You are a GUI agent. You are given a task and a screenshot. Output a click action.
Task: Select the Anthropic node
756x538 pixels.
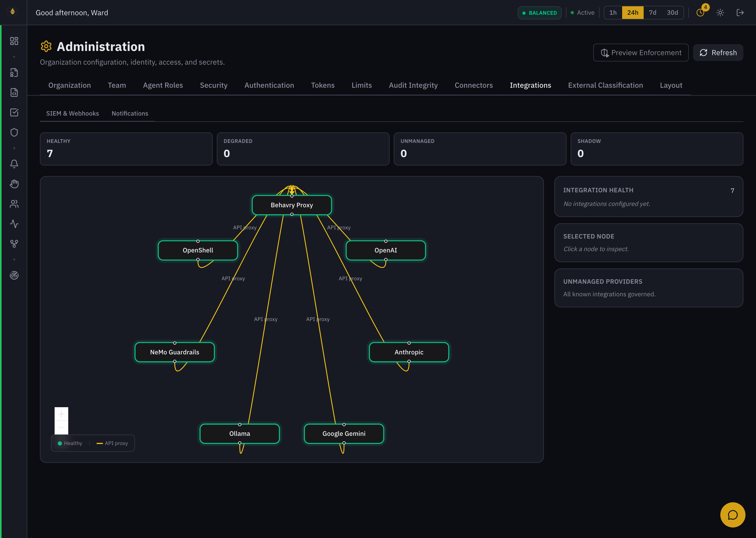point(409,352)
